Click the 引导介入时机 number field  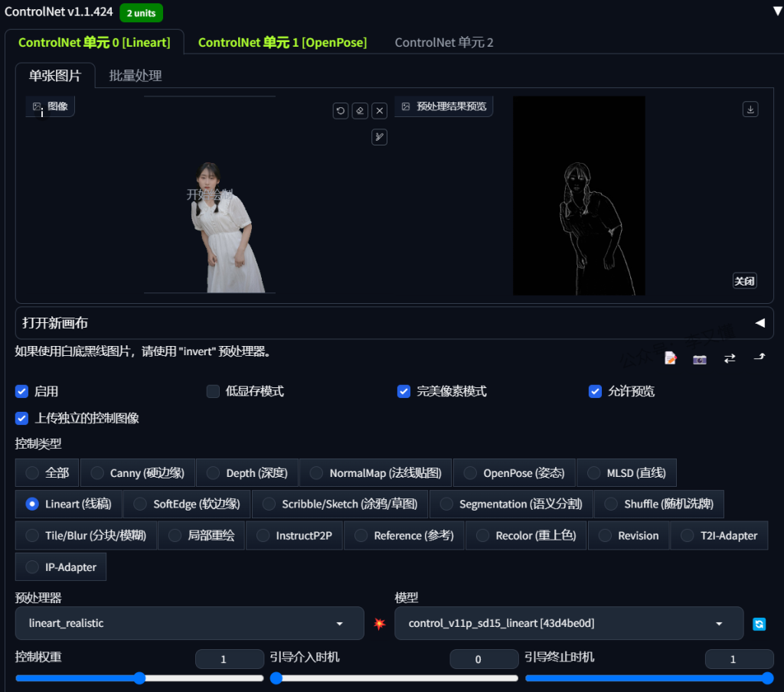[483, 659]
